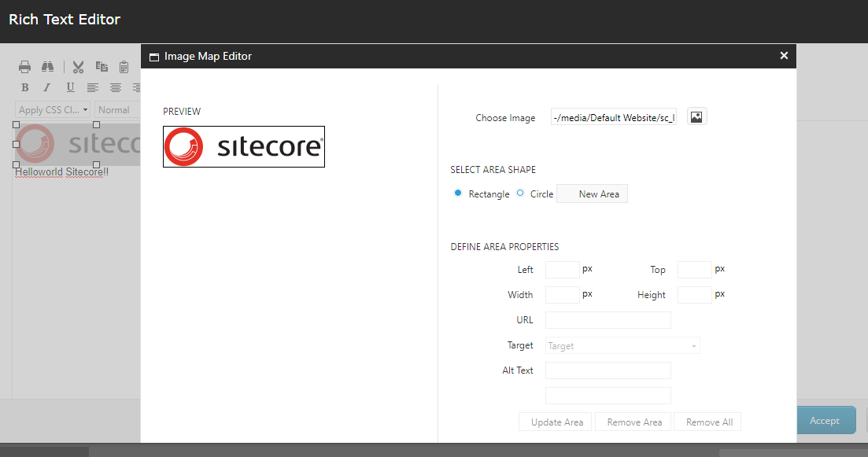Click the Paste clipboard icon
Image resolution: width=868 pixels, height=457 pixels.
click(x=124, y=67)
